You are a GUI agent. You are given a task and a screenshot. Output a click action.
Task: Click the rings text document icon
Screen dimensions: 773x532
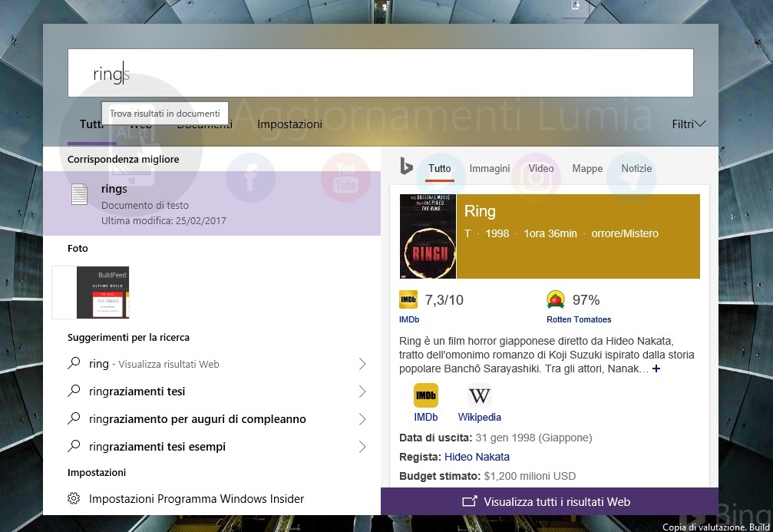coord(79,194)
